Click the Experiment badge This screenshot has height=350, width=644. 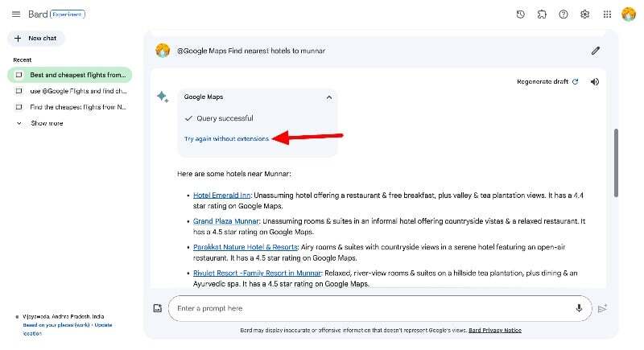pyautogui.click(x=68, y=14)
